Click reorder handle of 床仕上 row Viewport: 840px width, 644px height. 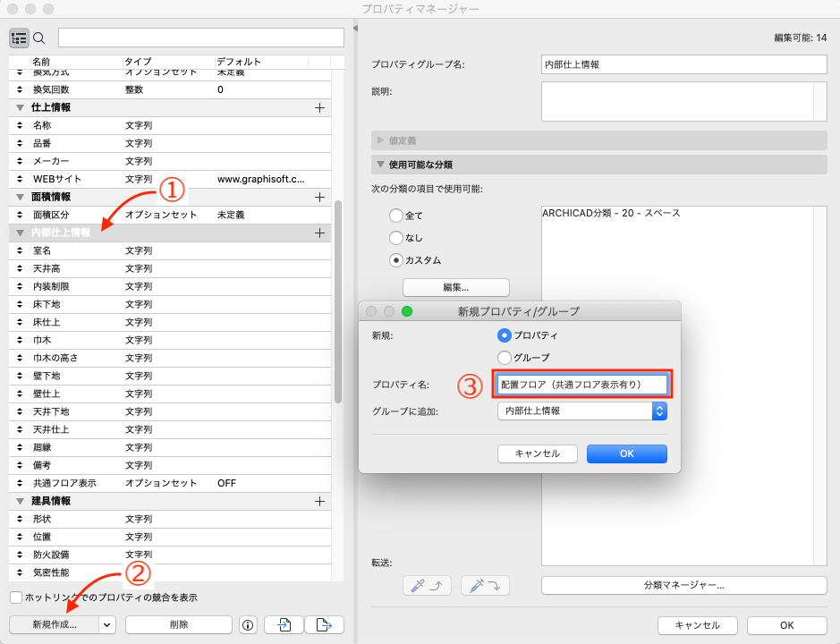pyautogui.click(x=20, y=322)
